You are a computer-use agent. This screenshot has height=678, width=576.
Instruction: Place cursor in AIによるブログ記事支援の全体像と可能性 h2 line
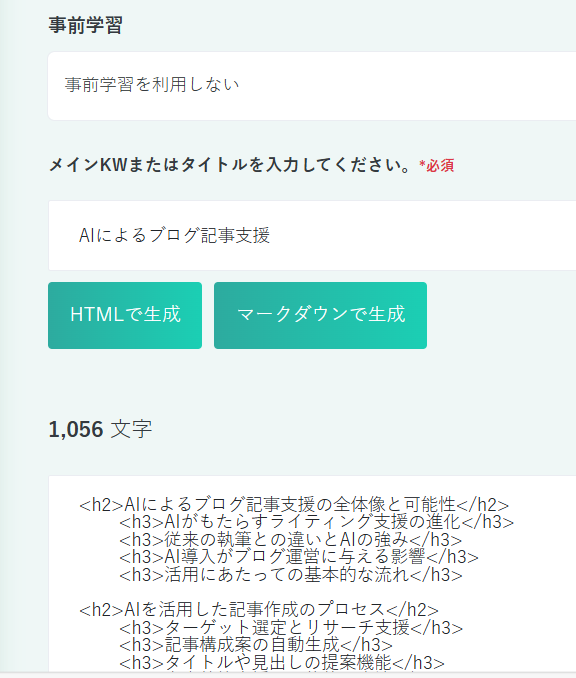294,505
